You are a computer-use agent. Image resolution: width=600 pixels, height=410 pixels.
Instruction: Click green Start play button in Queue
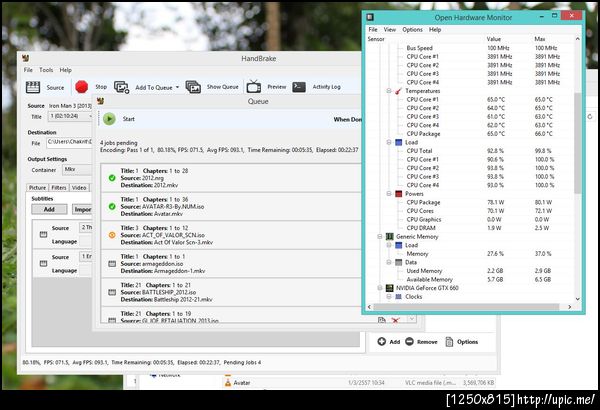coord(109,119)
